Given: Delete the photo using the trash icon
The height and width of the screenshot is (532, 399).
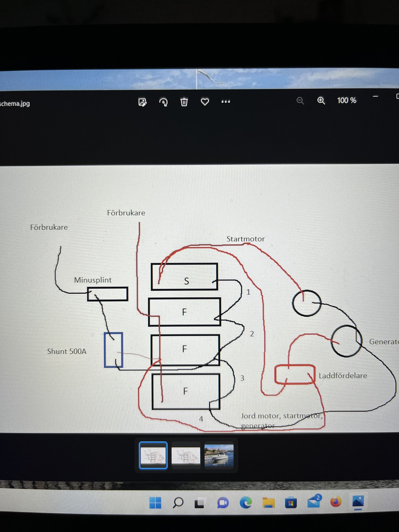Looking at the screenshot, I should (184, 102).
